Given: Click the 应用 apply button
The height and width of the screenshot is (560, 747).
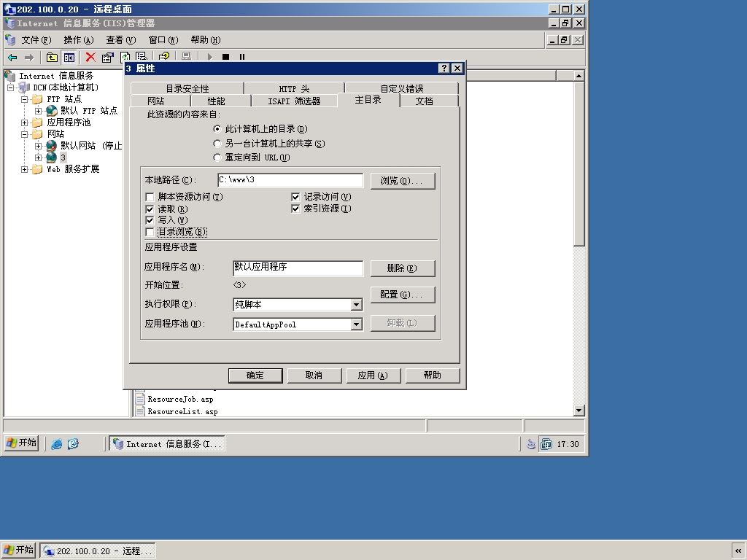Looking at the screenshot, I should click(x=373, y=376).
